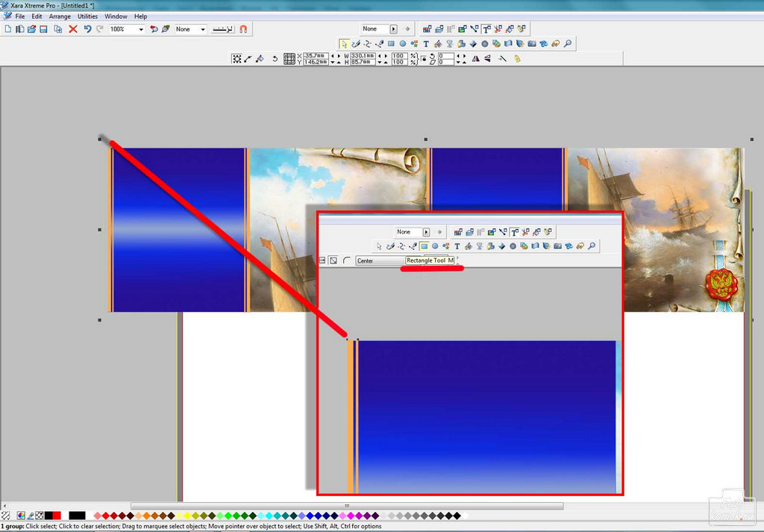Screen dimensions: 764x532
Task: Select the Rectangle tool in main toolbar
Action: [391, 44]
